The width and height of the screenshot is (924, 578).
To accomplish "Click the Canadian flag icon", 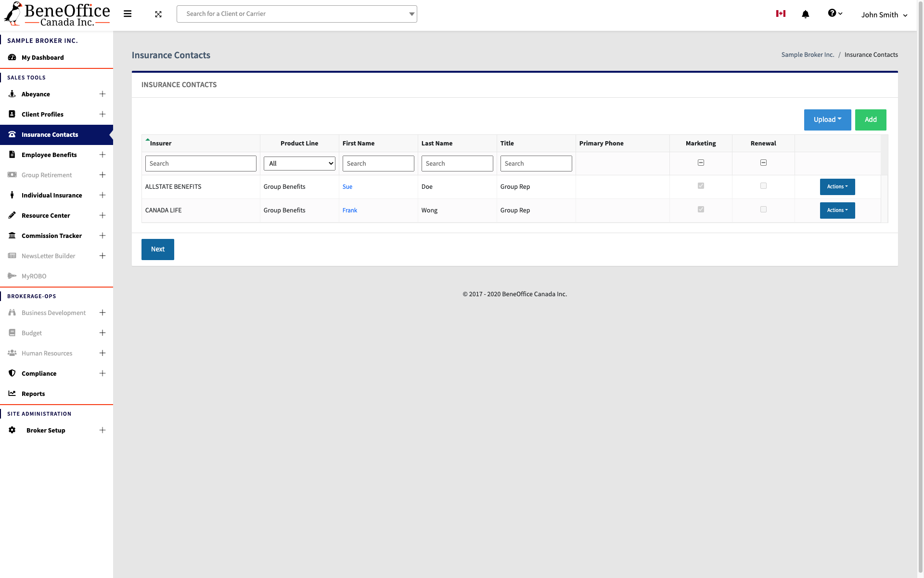I will point(781,13).
